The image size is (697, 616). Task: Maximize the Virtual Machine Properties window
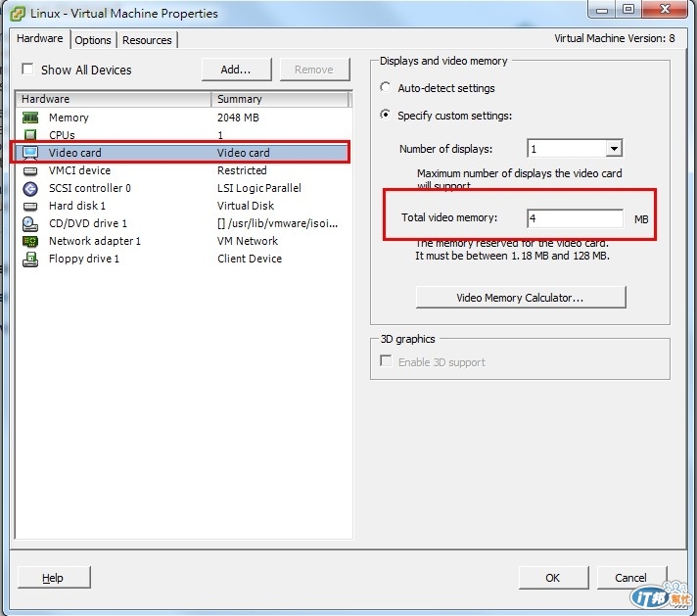(x=628, y=9)
